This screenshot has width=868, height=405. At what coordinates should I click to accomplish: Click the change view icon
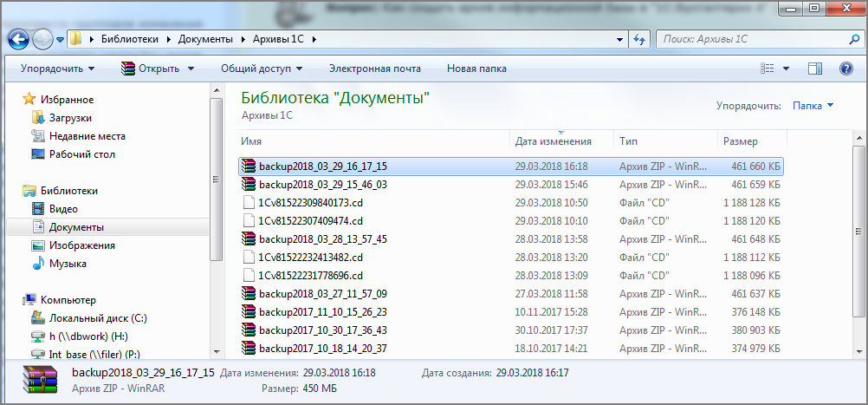tap(768, 69)
